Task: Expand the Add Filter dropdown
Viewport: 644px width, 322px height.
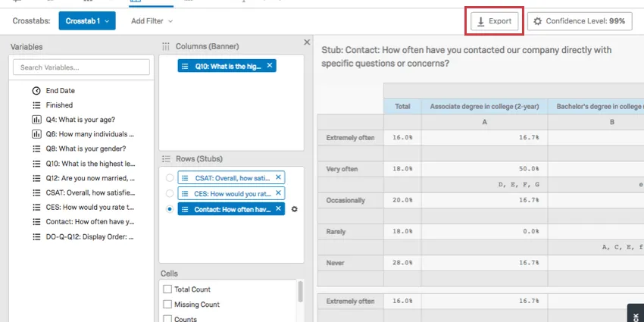Action: click(x=152, y=21)
